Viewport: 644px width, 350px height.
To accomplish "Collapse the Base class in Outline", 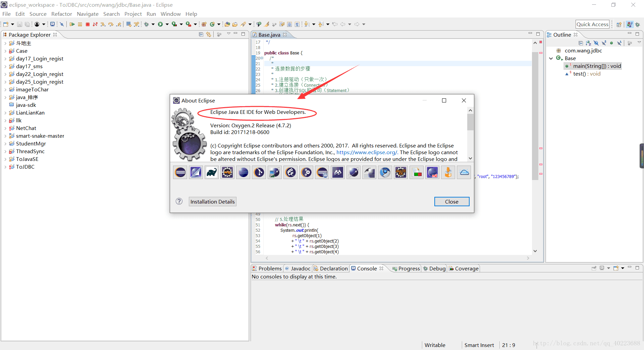I will [551, 58].
